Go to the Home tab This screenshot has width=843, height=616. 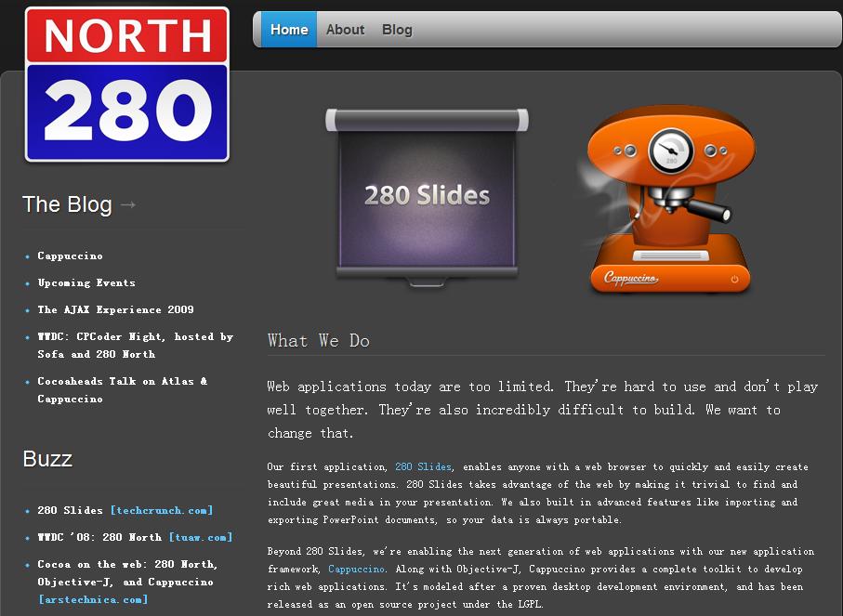pos(289,30)
